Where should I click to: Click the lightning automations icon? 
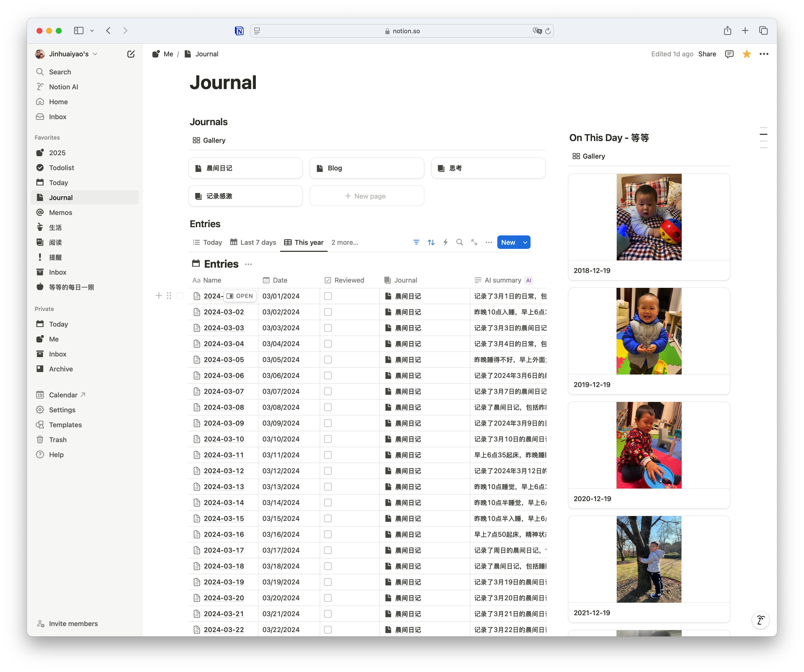point(446,242)
